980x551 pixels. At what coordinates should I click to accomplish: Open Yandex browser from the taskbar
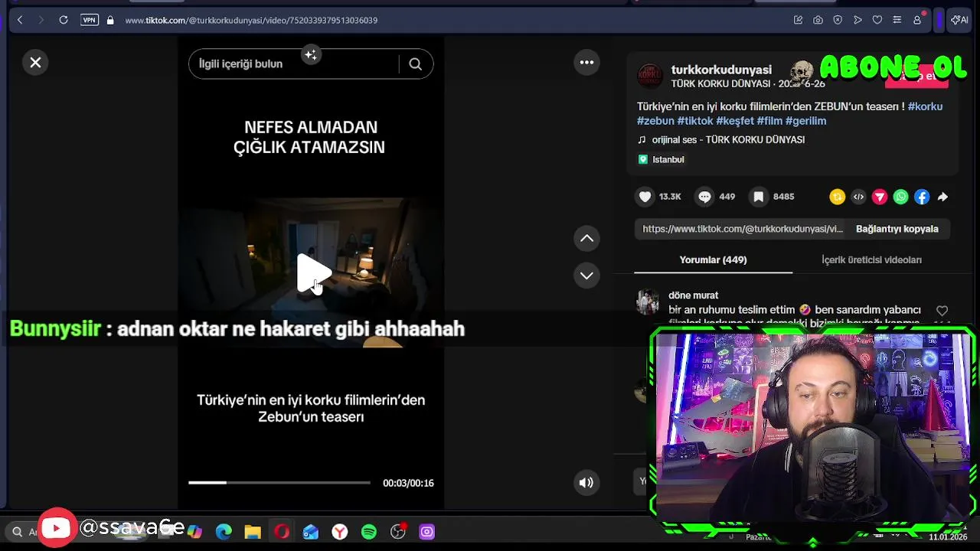click(x=340, y=532)
